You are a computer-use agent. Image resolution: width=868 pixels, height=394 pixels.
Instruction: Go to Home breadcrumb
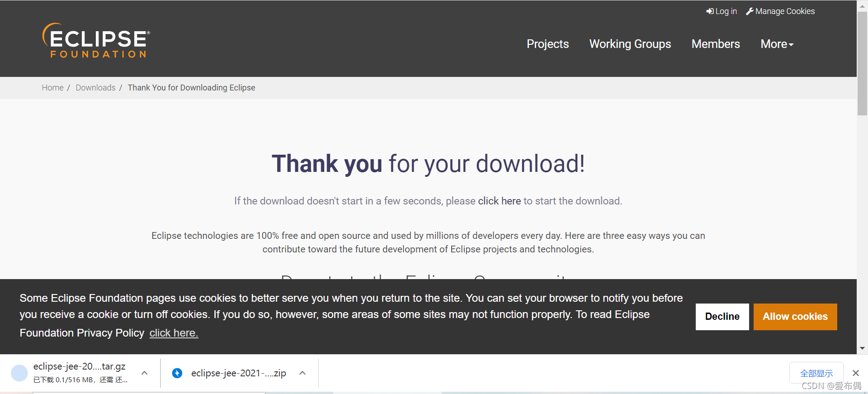(x=52, y=88)
